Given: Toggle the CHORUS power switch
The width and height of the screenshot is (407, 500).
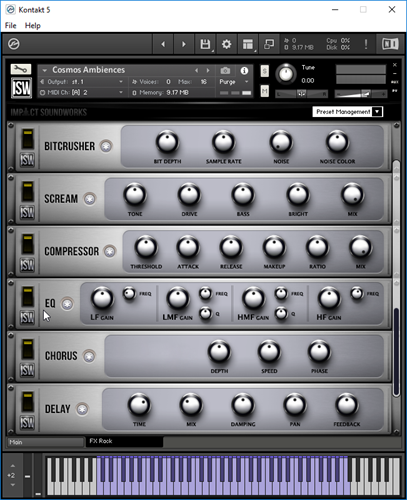Looking at the screenshot, I should [27, 349].
